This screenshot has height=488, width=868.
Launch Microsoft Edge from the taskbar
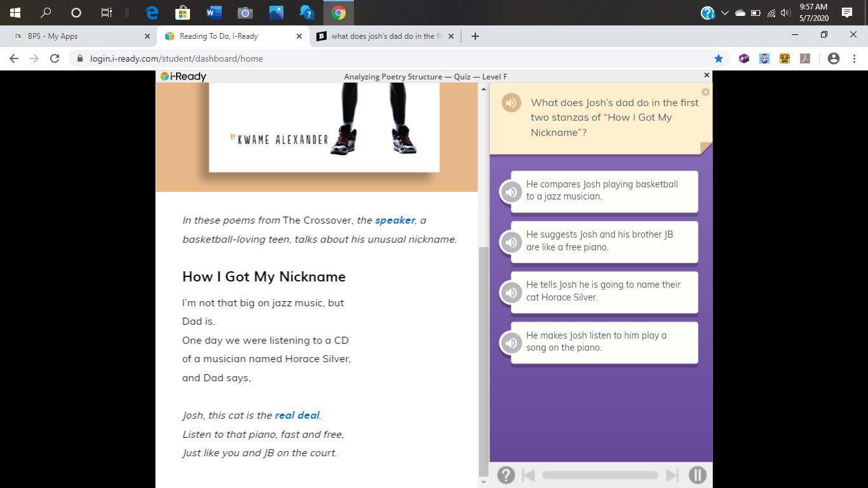[152, 13]
